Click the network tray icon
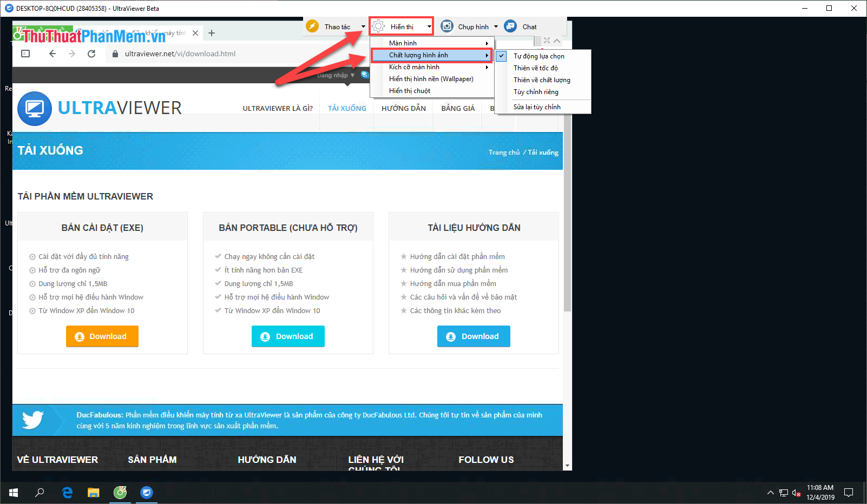The height and width of the screenshot is (504, 867). pos(783,493)
